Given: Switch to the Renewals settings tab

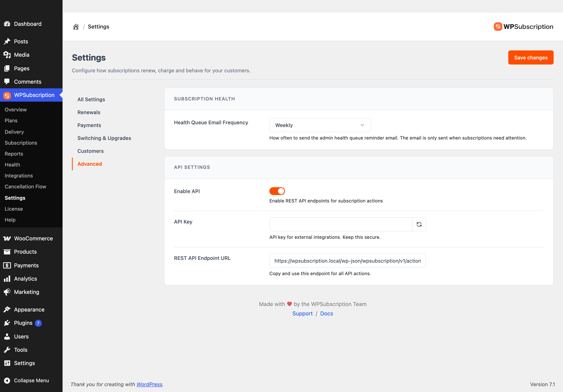Looking at the screenshot, I should (89, 113).
